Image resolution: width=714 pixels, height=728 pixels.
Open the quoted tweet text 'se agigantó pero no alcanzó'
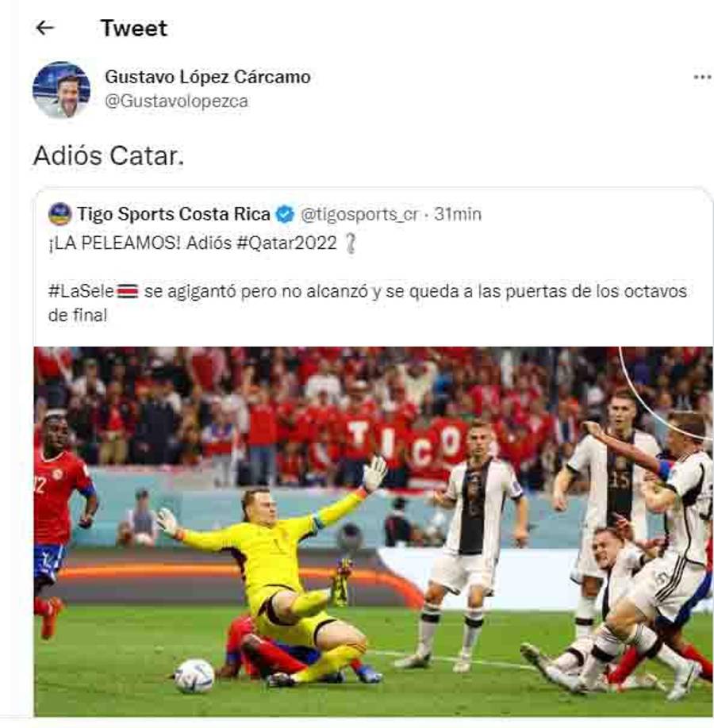[256, 292]
